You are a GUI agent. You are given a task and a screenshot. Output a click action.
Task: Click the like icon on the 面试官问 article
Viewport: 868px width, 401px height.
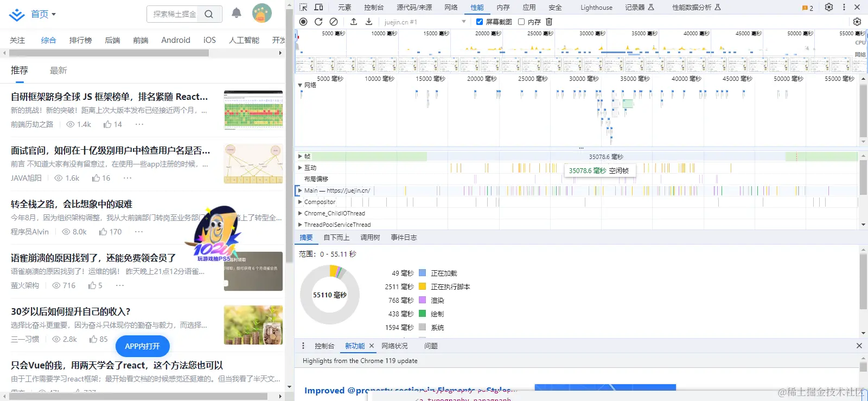click(96, 178)
